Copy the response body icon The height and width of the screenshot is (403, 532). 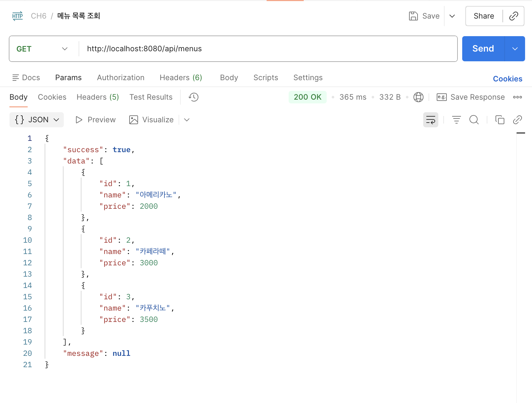coord(500,120)
